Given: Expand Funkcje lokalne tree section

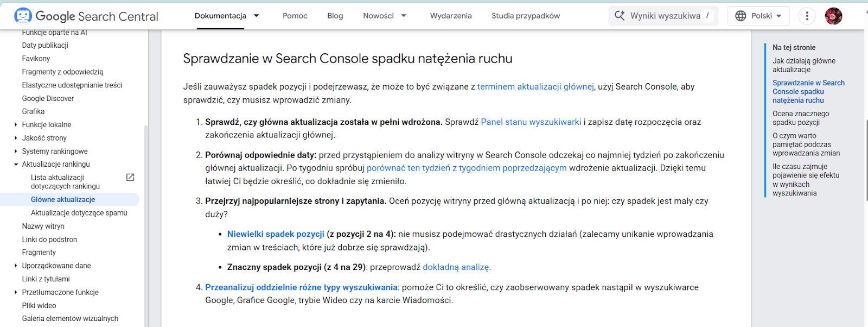Looking at the screenshot, I should pos(16,125).
